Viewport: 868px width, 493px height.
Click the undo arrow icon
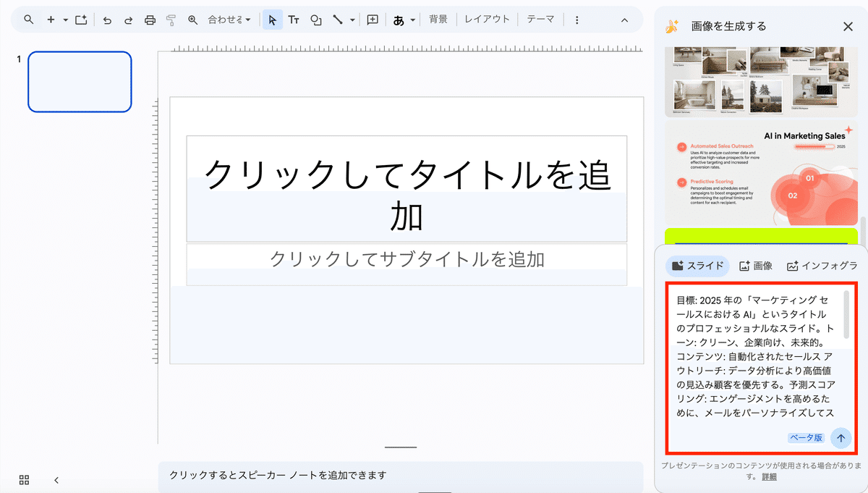(107, 20)
